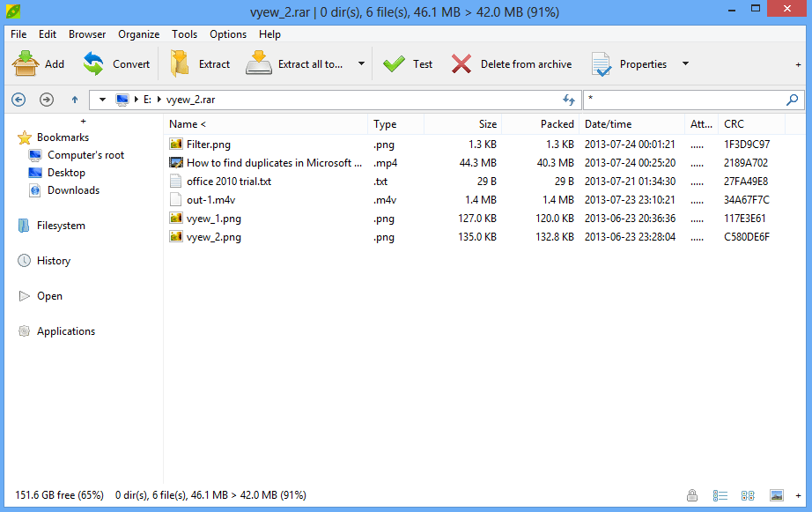812x512 pixels.
Task: Open the File menu
Action: pos(18,34)
